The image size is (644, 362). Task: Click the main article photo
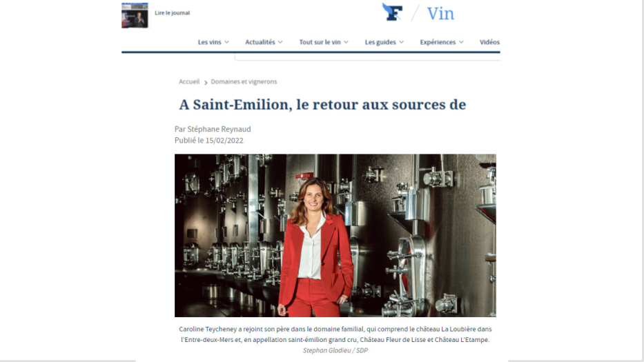point(335,235)
